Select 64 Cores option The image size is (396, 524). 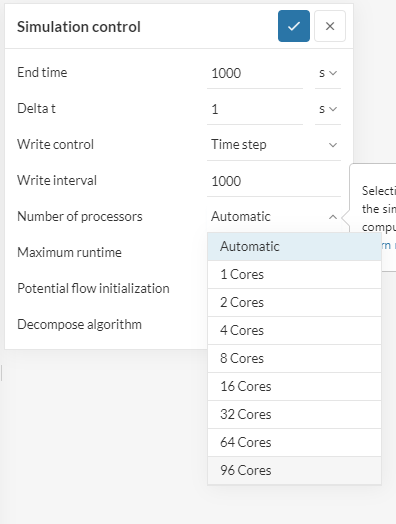pos(294,442)
